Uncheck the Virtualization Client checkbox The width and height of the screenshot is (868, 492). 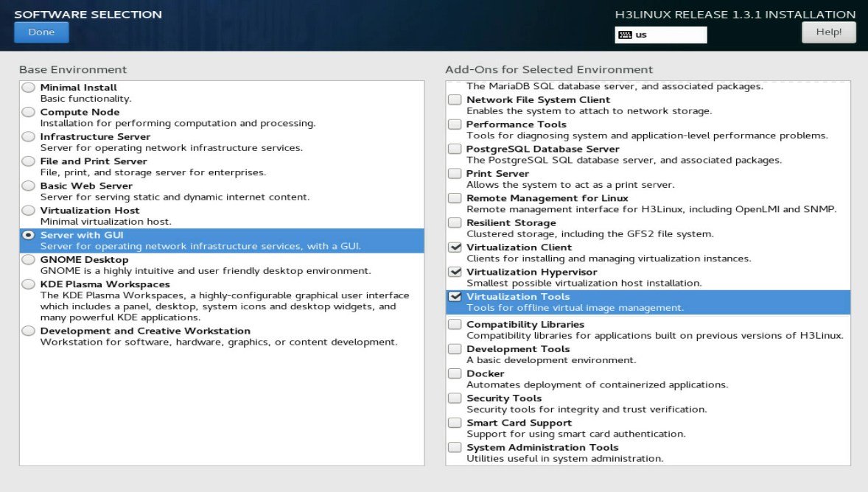[455, 247]
